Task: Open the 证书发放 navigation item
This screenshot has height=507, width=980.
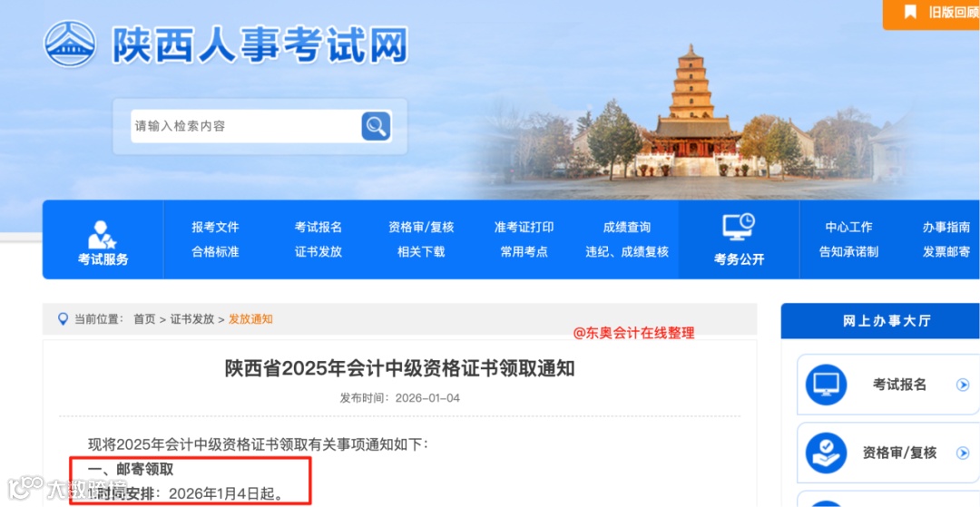Action: (318, 251)
